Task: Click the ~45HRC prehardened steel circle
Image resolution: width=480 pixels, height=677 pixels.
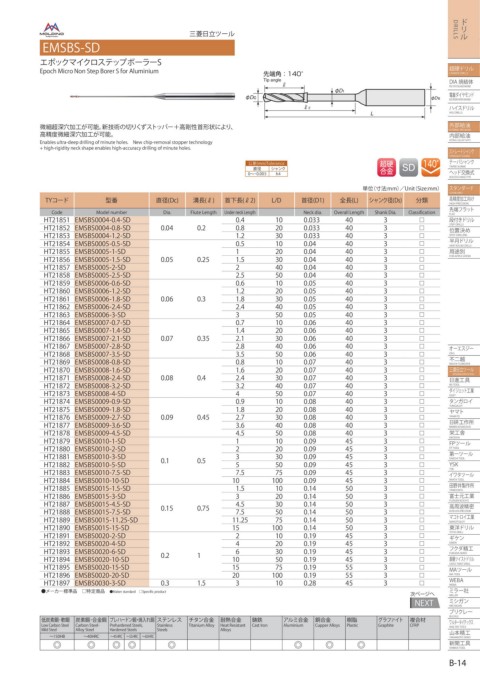Action: 116,645
